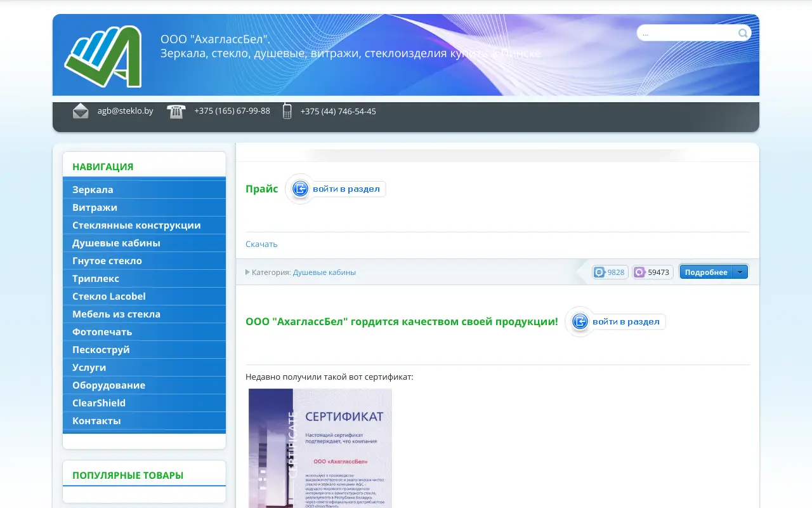
Task: Click the comments counter showing 9828
Action: click(x=610, y=272)
